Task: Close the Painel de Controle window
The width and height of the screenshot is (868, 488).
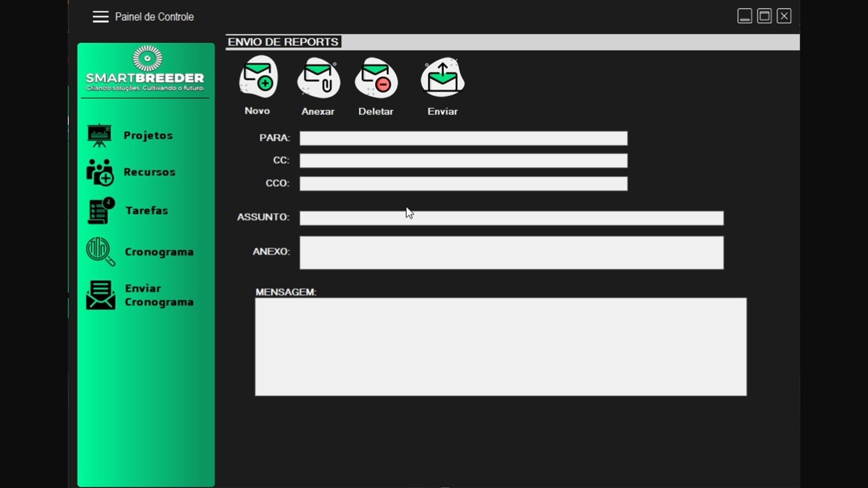Action: click(x=784, y=16)
